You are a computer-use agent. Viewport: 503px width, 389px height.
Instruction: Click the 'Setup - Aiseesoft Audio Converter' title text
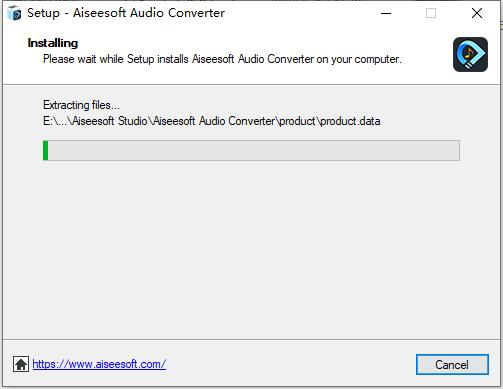(126, 13)
